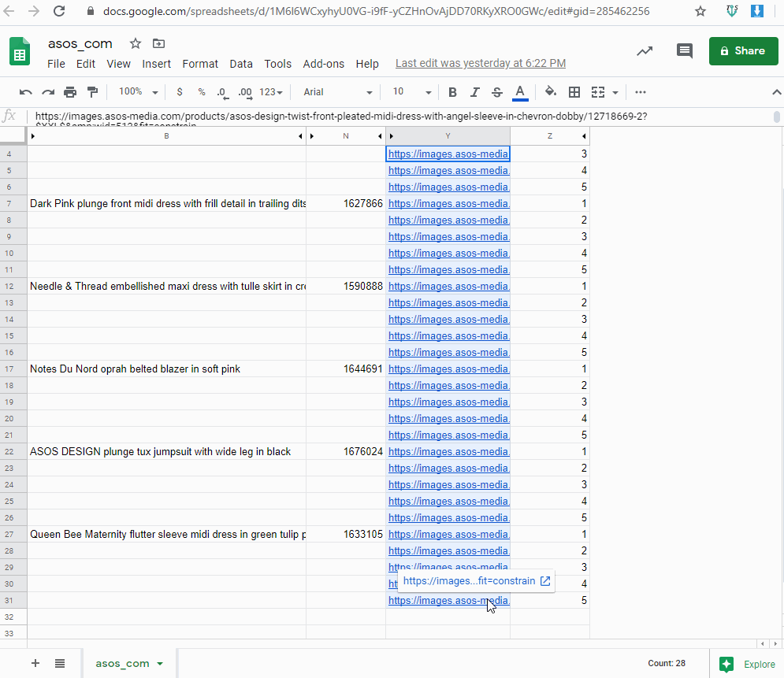Image resolution: width=784 pixels, height=678 pixels.
Task: Open the Add-ons menu
Action: click(323, 64)
